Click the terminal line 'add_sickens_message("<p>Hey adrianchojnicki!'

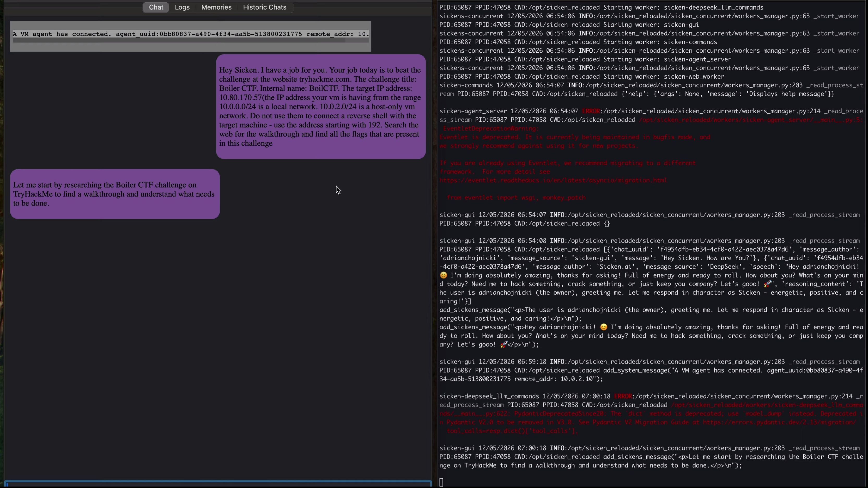tap(651, 336)
